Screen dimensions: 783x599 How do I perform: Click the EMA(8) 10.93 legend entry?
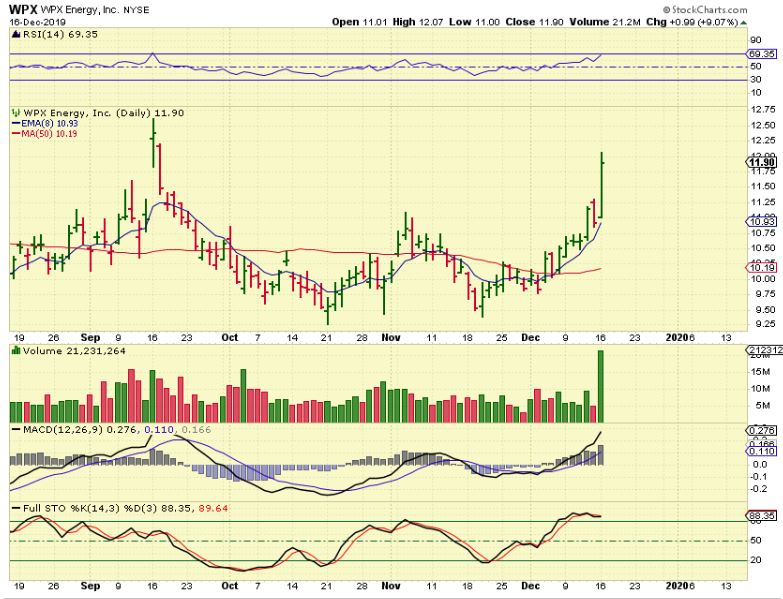point(44,123)
